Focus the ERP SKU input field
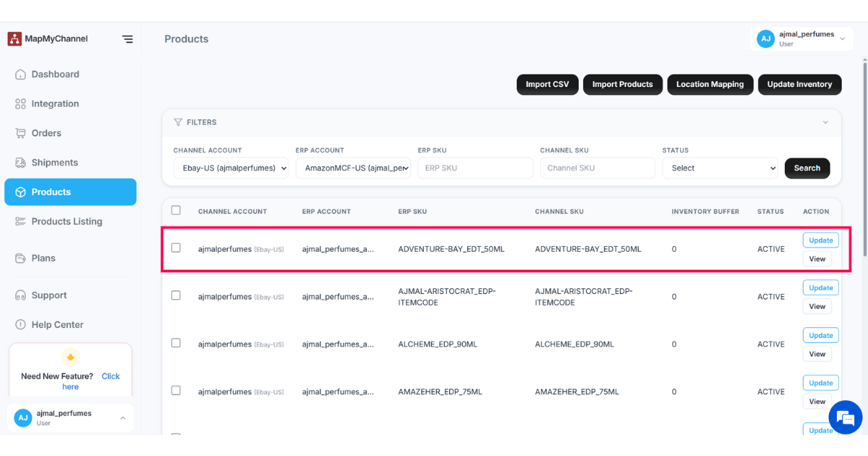 [x=475, y=168]
